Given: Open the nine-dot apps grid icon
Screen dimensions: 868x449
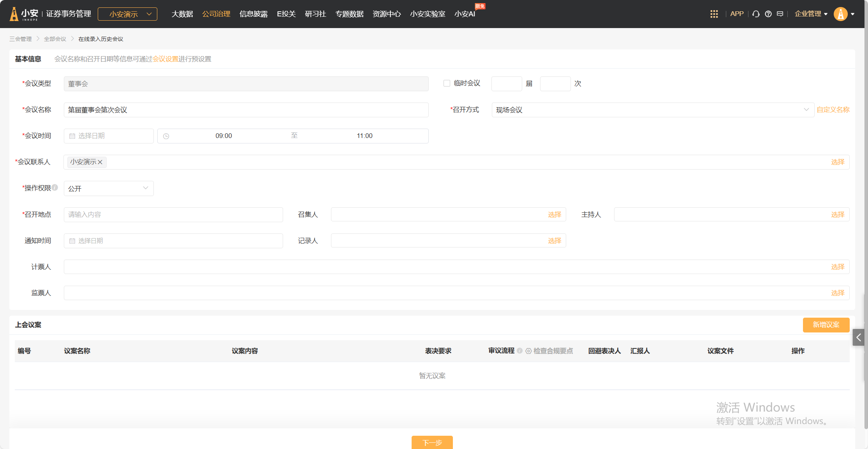Looking at the screenshot, I should pyautogui.click(x=714, y=14).
